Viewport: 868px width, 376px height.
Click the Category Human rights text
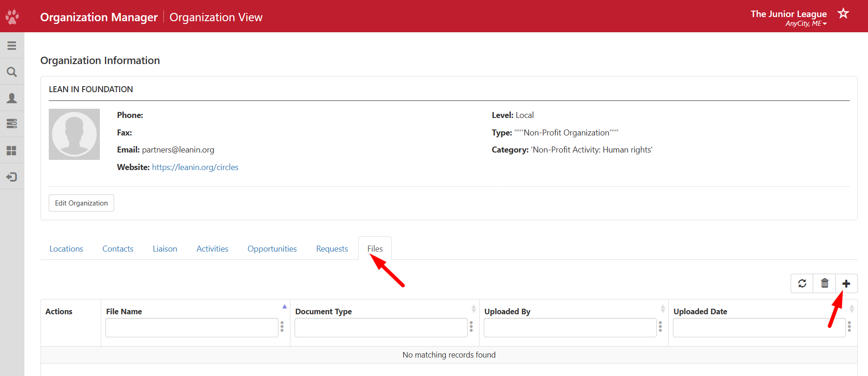pyautogui.click(x=572, y=150)
